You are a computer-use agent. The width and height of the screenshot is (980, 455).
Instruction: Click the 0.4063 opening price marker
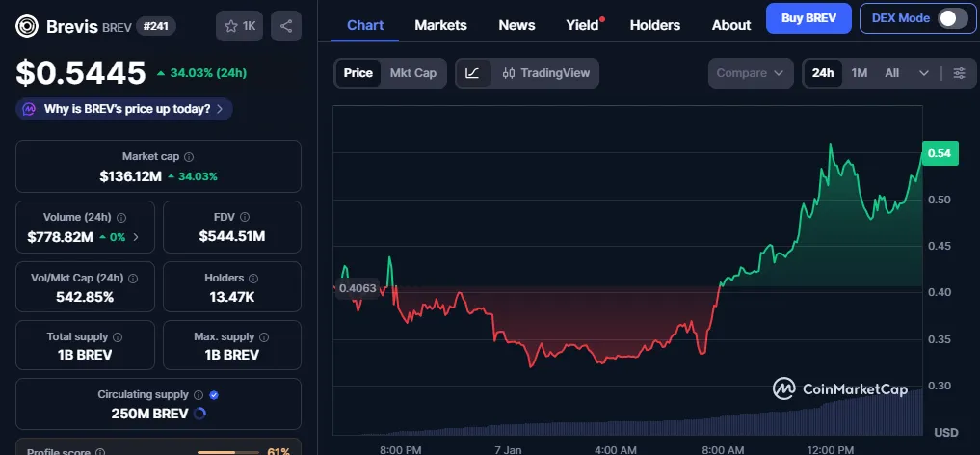click(x=358, y=288)
